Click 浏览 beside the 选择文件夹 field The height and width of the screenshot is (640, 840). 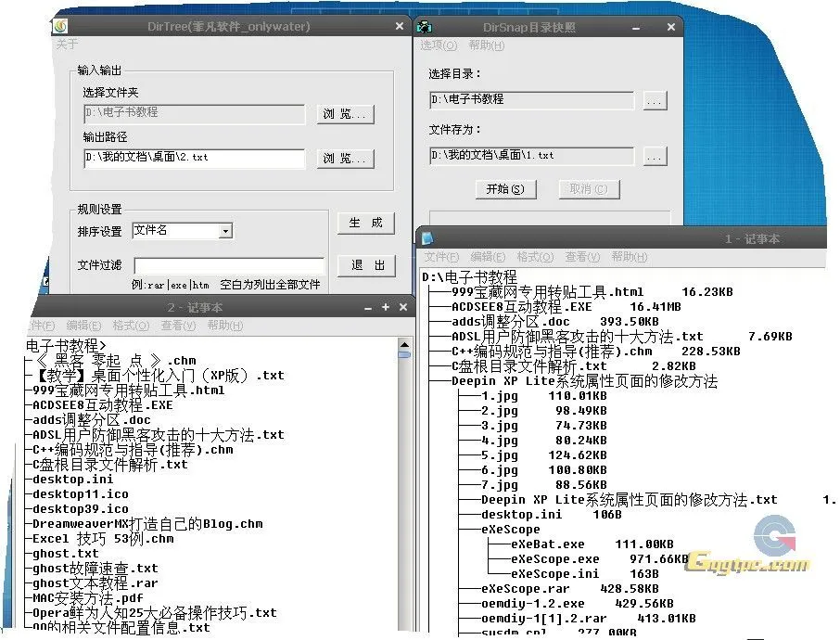click(x=344, y=114)
